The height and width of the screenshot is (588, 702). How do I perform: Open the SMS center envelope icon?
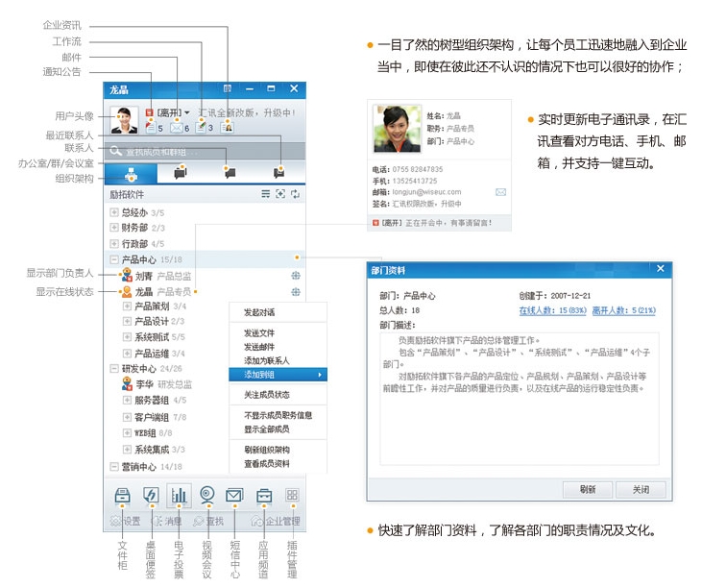pos(234,496)
